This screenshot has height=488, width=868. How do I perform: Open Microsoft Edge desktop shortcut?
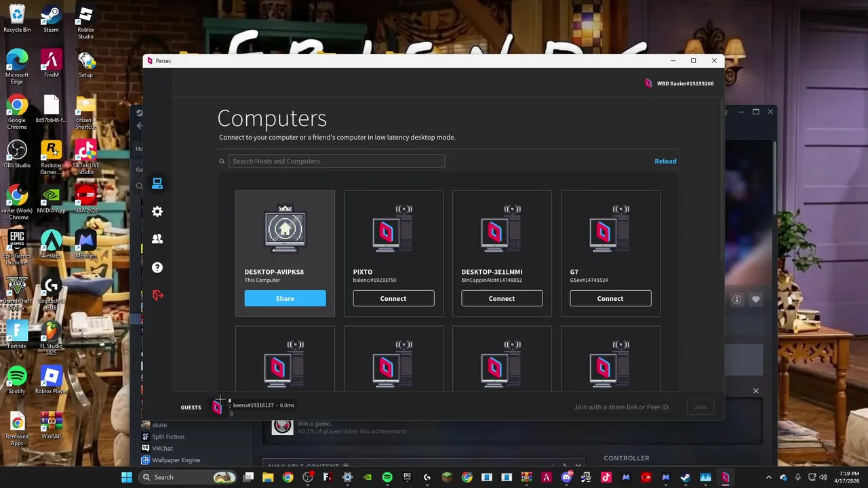(17, 67)
